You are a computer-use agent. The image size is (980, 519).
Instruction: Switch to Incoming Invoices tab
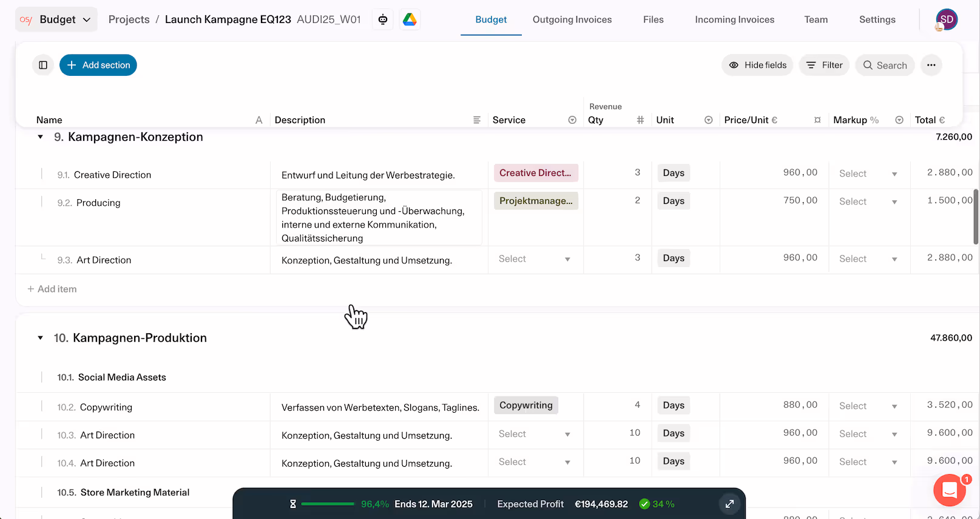(x=735, y=19)
